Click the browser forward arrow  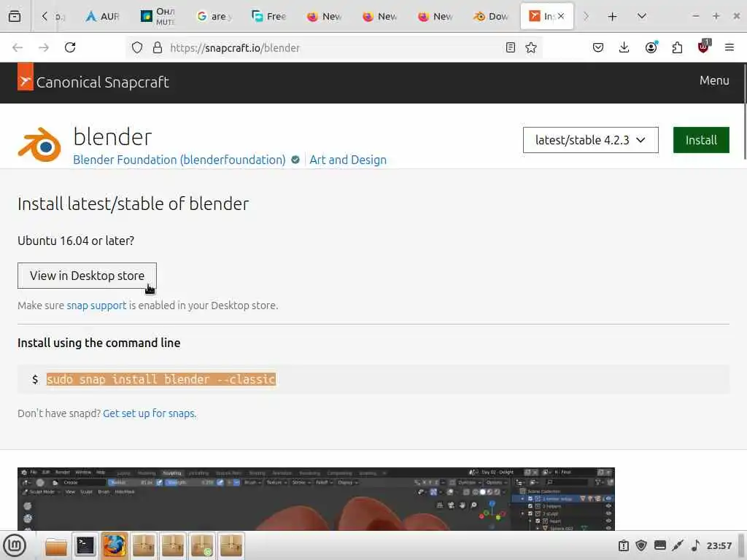[44, 47]
